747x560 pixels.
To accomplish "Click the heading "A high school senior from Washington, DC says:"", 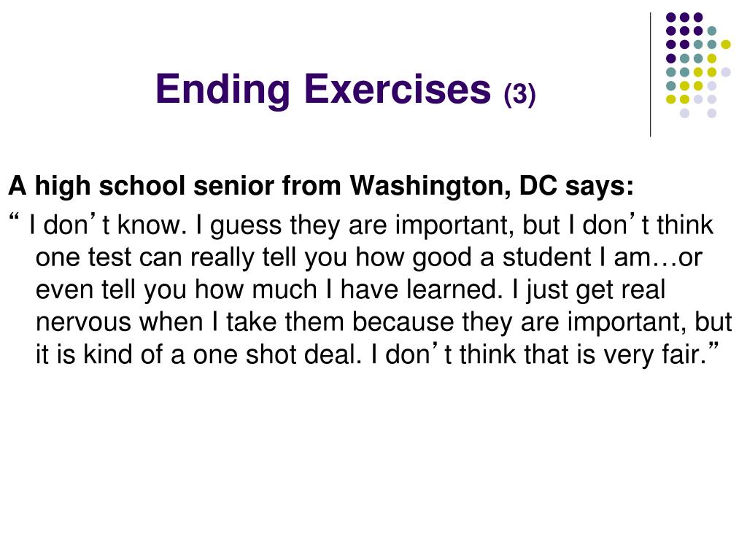I will (321, 186).
